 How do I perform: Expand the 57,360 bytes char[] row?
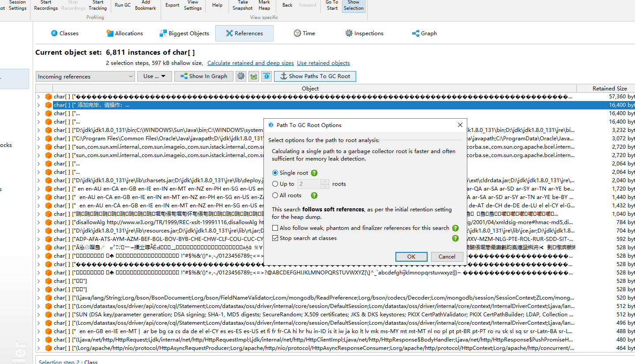39,97
